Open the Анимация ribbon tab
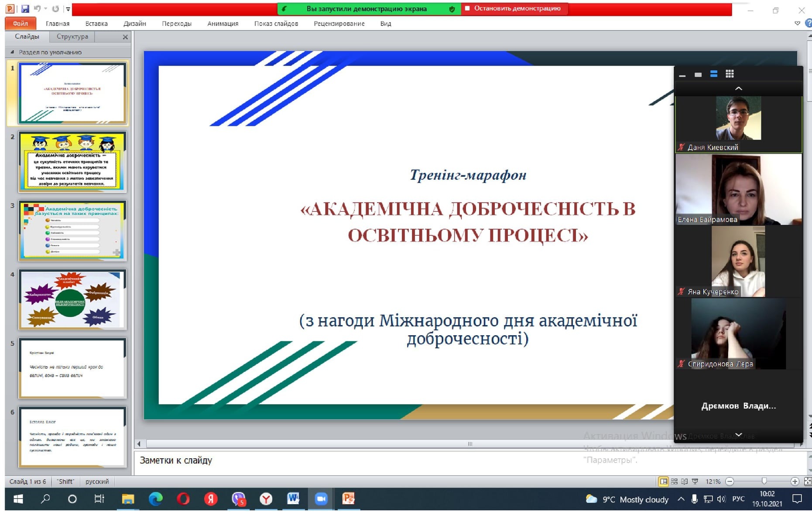812x512 pixels. (x=223, y=24)
